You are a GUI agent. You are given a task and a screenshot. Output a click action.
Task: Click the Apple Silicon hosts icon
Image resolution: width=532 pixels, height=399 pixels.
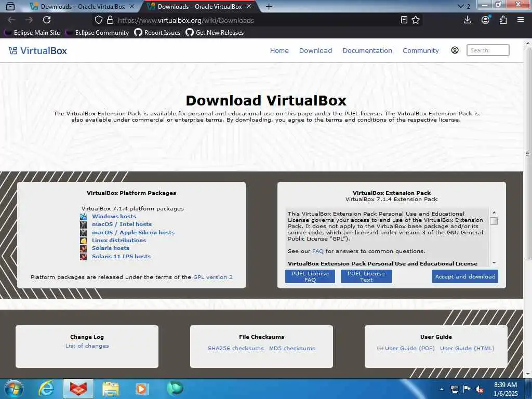click(x=84, y=232)
